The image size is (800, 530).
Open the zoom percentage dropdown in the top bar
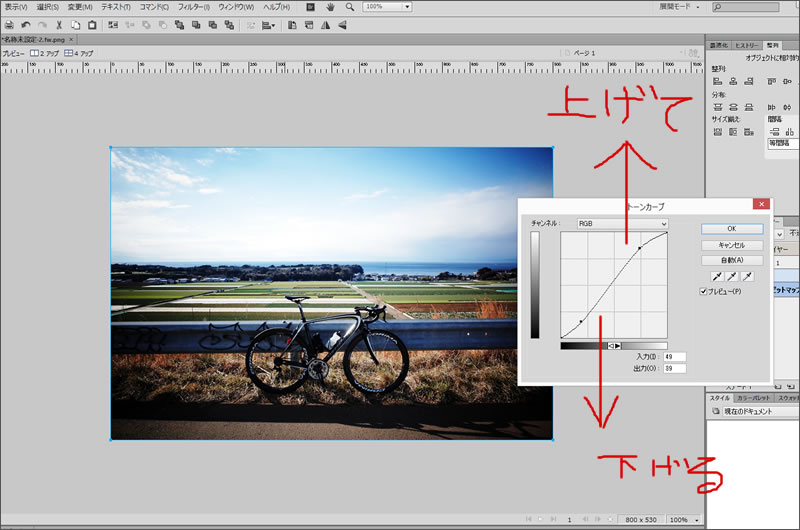coord(407,7)
